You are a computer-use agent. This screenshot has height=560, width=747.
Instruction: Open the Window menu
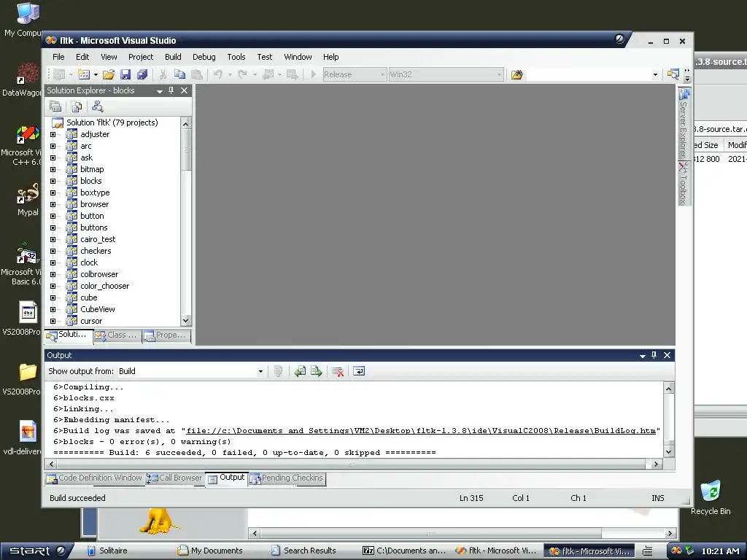click(298, 57)
